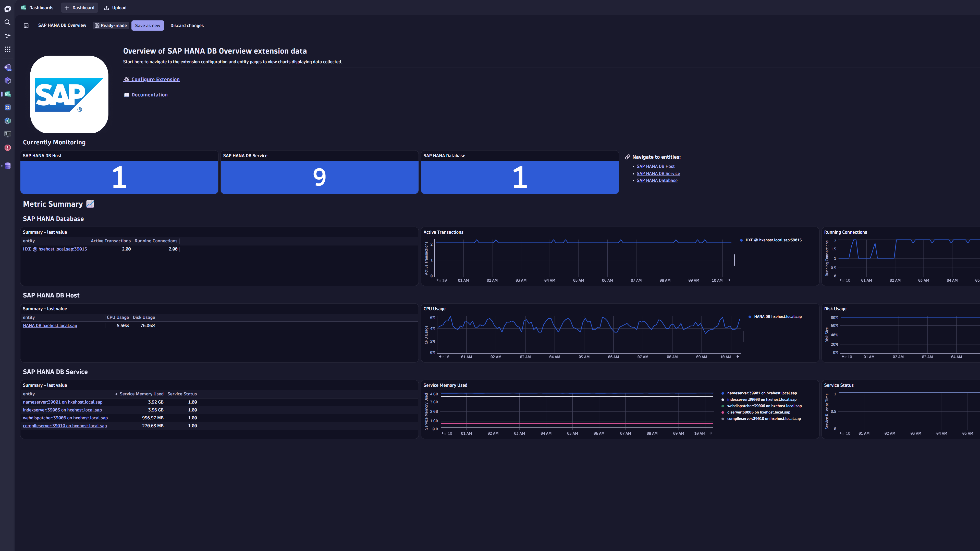This screenshot has height=551, width=980.
Task: Switch to the Dashboard tab
Action: 80,8
